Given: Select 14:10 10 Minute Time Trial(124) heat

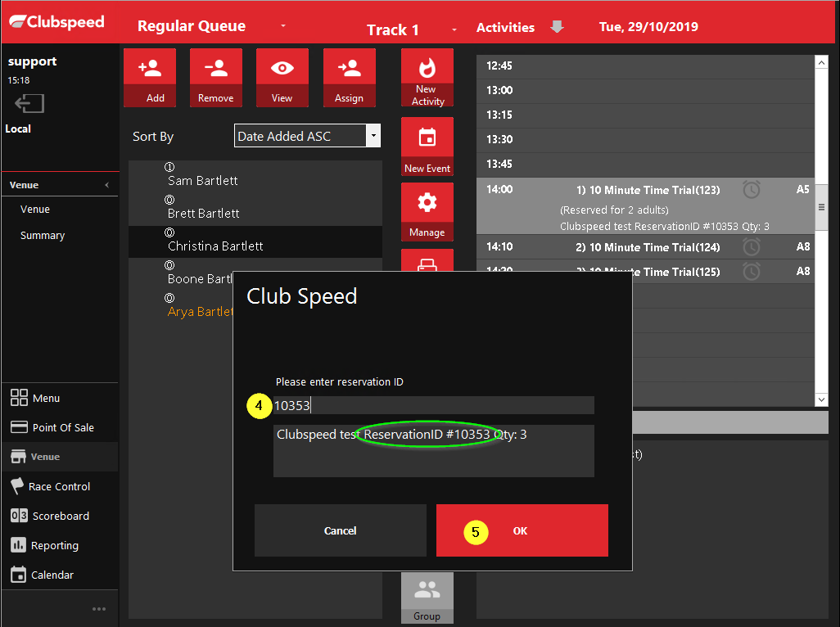Looking at the screenshot, I should point(645,247).
